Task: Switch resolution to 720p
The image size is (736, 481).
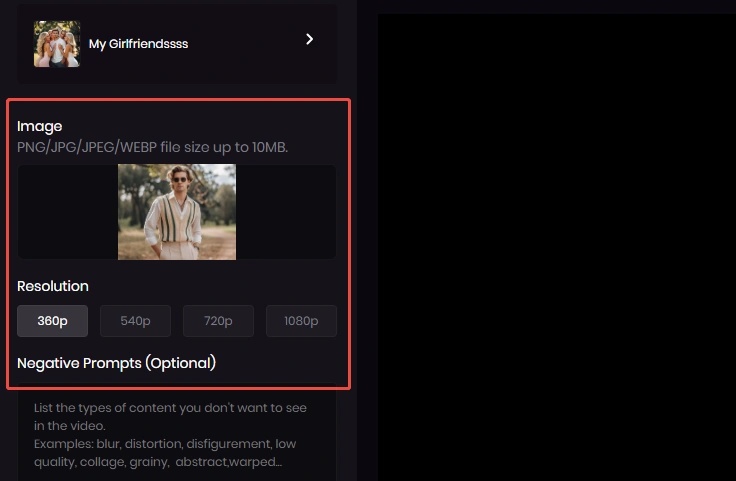Action: 218,321
